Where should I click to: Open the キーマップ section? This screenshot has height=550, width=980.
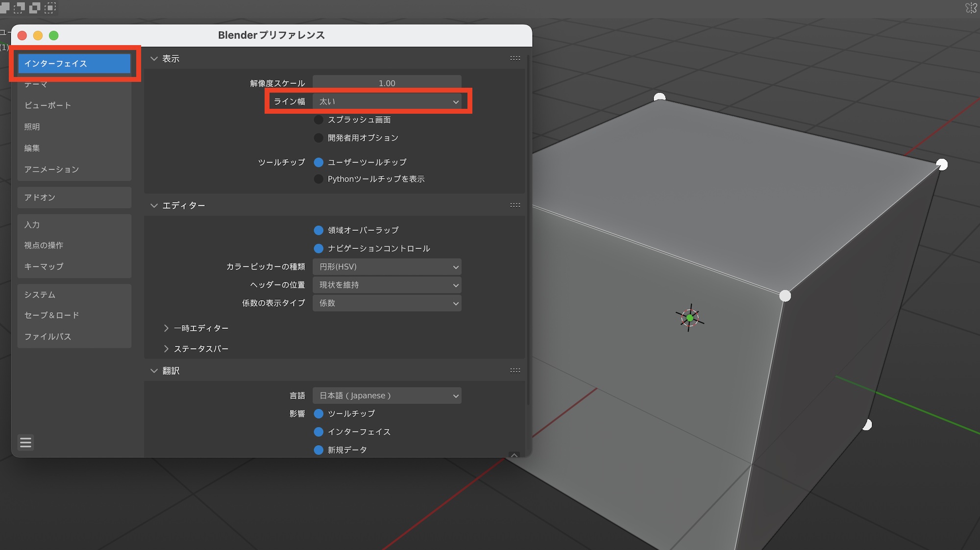tap(44, 266)
